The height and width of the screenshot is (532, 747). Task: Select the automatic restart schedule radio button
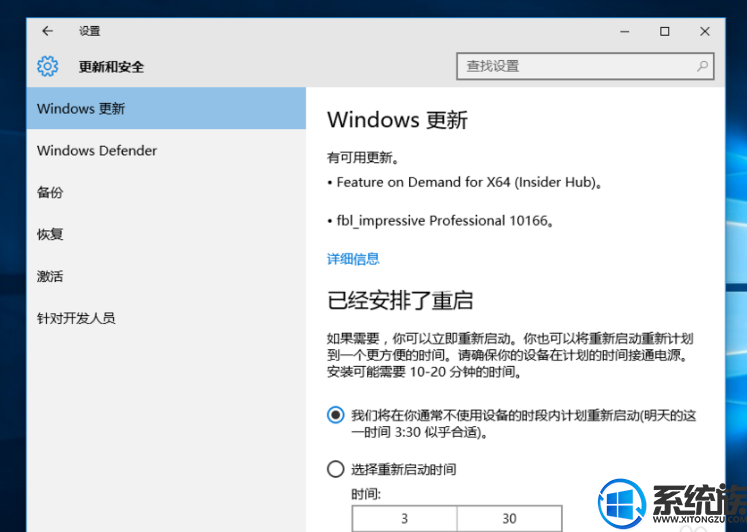pyautogui.click(x=335, y=415)
